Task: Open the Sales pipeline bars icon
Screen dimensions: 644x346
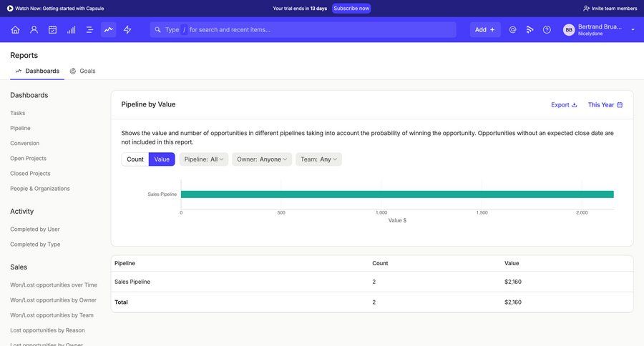Action: click(x=71, y=29)
